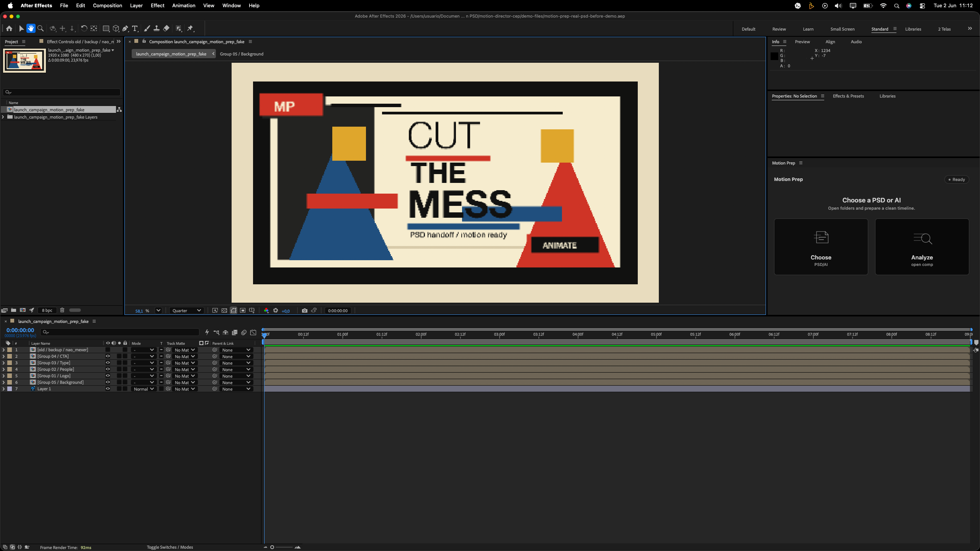Switch to the Effects & Presets tab
This screenshot has height=551, width=980.
point(848,96)
